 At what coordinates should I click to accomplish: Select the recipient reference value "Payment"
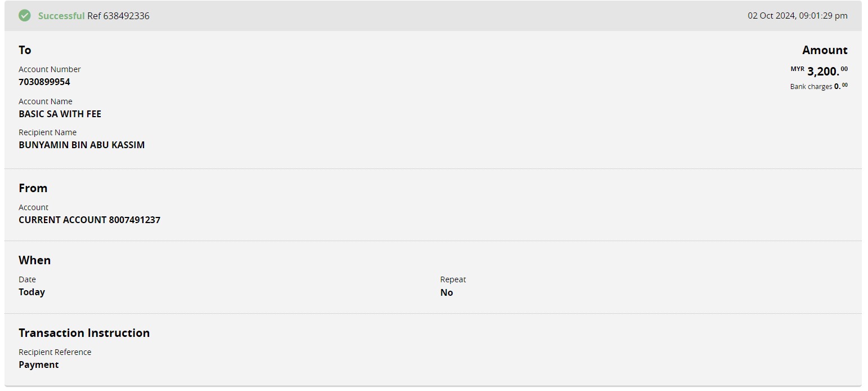tap(38, 365)
